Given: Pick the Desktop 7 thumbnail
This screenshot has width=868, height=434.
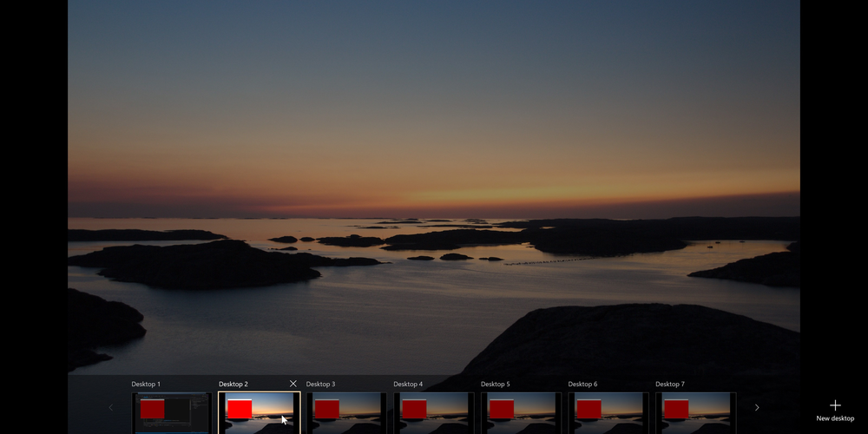Looking at the screenshot, I should [696, 413].
